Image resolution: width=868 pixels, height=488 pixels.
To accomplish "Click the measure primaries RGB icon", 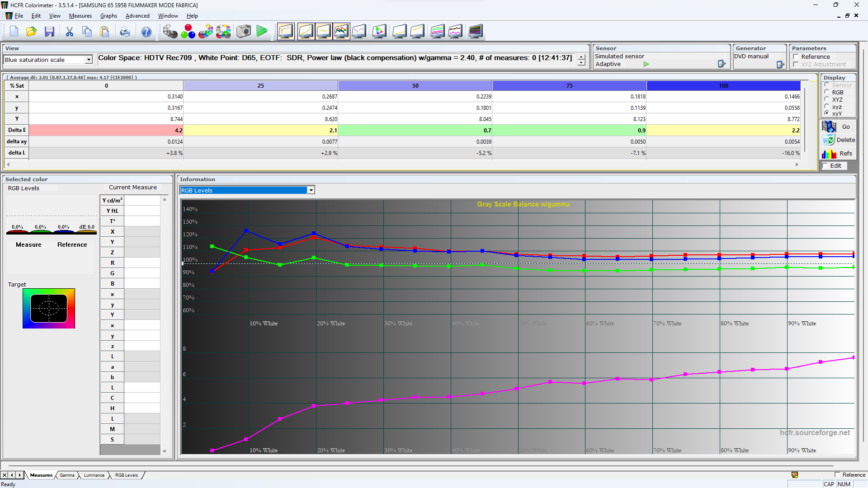I will click(188, 32).
